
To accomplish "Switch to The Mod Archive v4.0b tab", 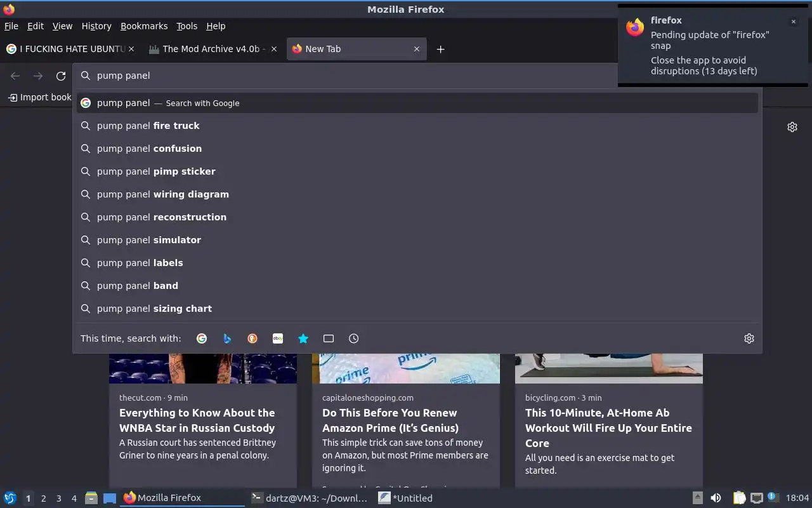I will [213, 49].
